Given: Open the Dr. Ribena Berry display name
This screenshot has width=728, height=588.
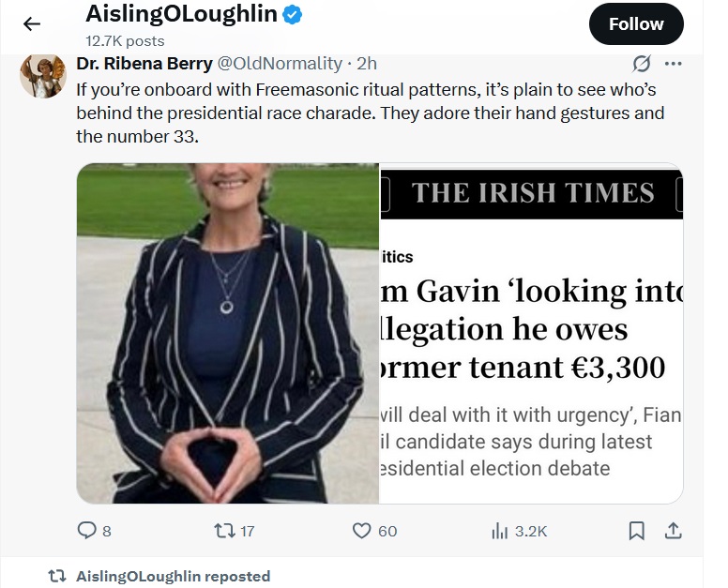Looking at the screenshot, I should 144,64.
